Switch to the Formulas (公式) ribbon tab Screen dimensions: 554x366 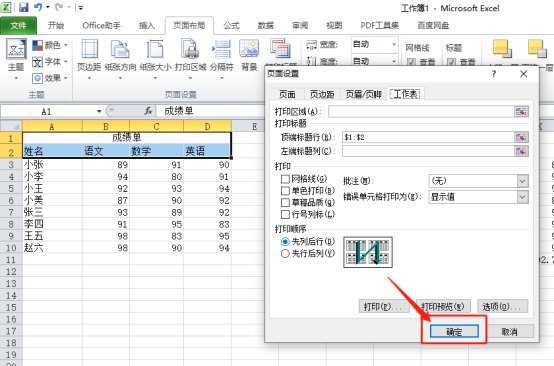231,25
